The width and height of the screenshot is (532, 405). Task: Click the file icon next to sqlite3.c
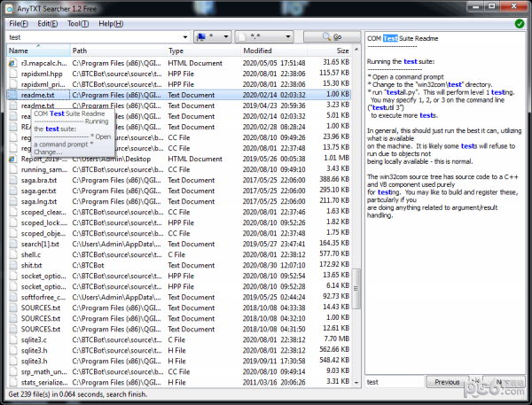pyautogui.click(x=13, y=339)
